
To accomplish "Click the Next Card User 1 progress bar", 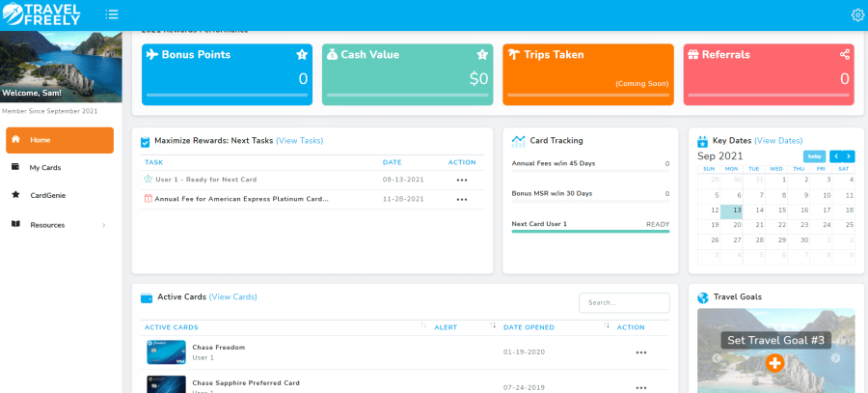I will click(x=590, y=231).
